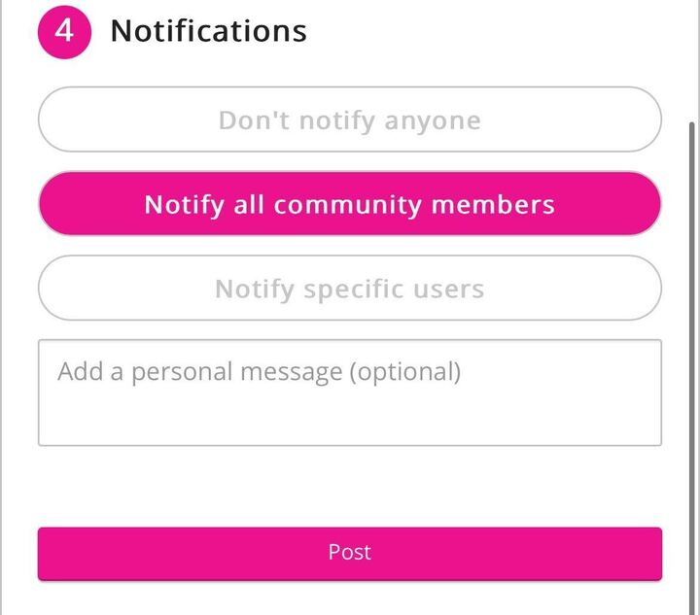Click the first outlined notification option
Screen dimensions: 700x615
point(349,120)
